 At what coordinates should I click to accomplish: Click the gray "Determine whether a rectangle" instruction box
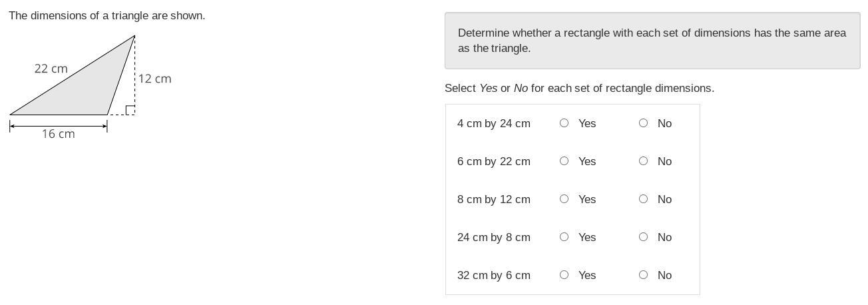tap(652, 41)
